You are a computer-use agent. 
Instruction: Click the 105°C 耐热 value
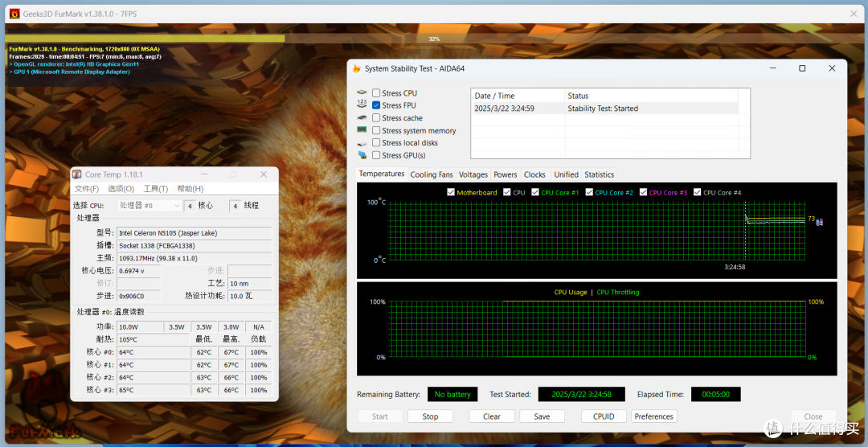point(154,339)
